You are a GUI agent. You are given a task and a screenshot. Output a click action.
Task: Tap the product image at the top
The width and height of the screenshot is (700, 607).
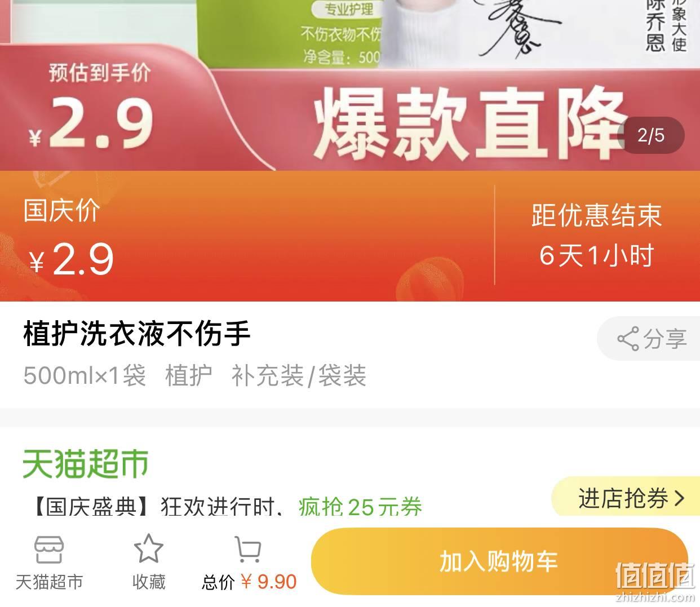pos(349,34)
